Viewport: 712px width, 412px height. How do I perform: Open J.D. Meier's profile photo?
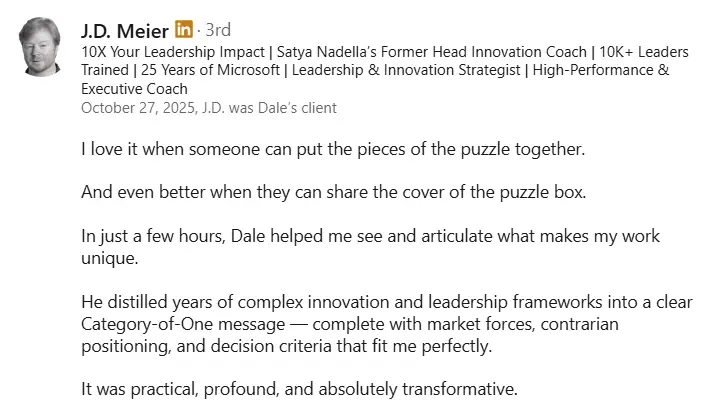click(40, 47)
